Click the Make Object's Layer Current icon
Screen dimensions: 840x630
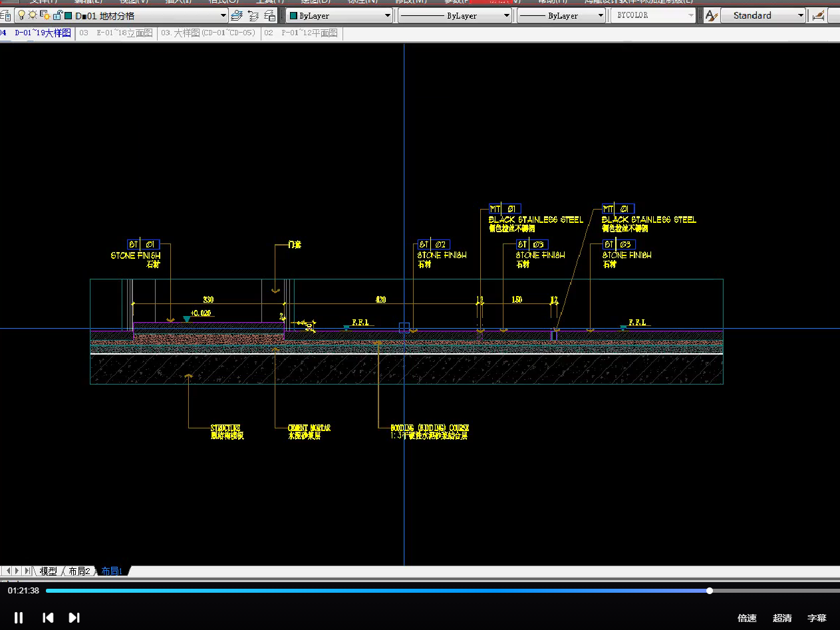236,15
